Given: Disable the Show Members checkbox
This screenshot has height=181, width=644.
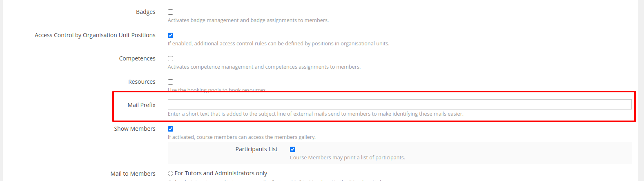Looking at the screenshot, I should pos(171,129).
